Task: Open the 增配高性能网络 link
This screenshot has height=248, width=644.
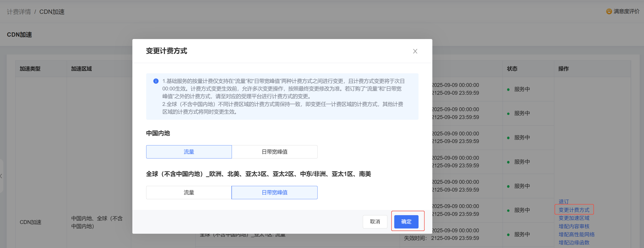Action: coord(576,234)
